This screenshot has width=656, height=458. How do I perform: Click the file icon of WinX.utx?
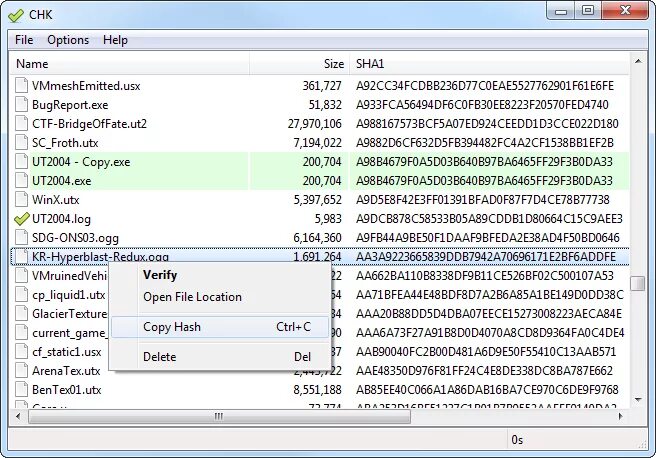(x=21, y=200)
